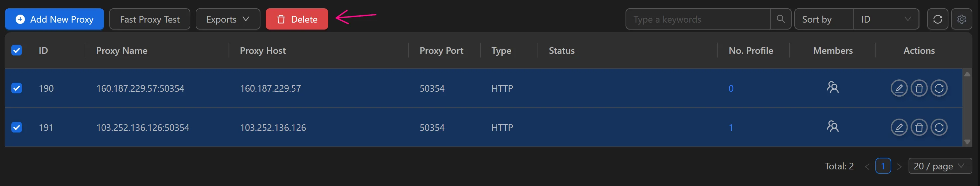Click the Fast Proxy Test button
The image size is (980, 186).
(149, 19)
